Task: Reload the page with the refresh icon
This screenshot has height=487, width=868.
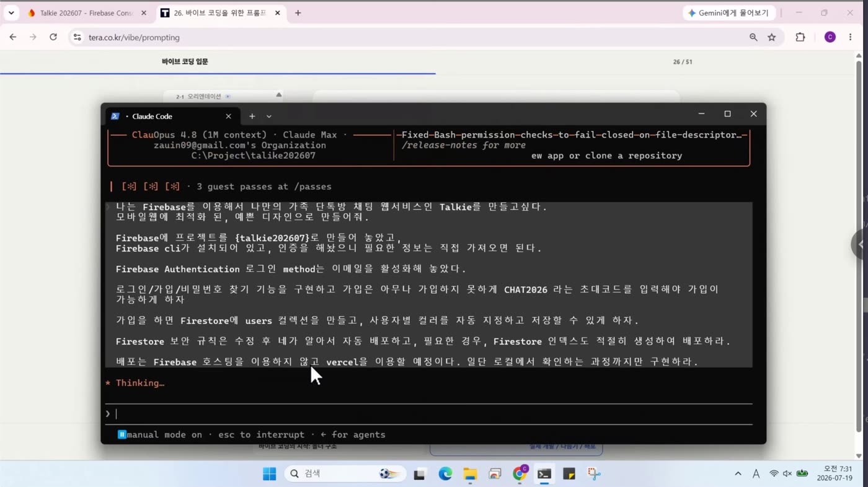Action: pos(53,37)
